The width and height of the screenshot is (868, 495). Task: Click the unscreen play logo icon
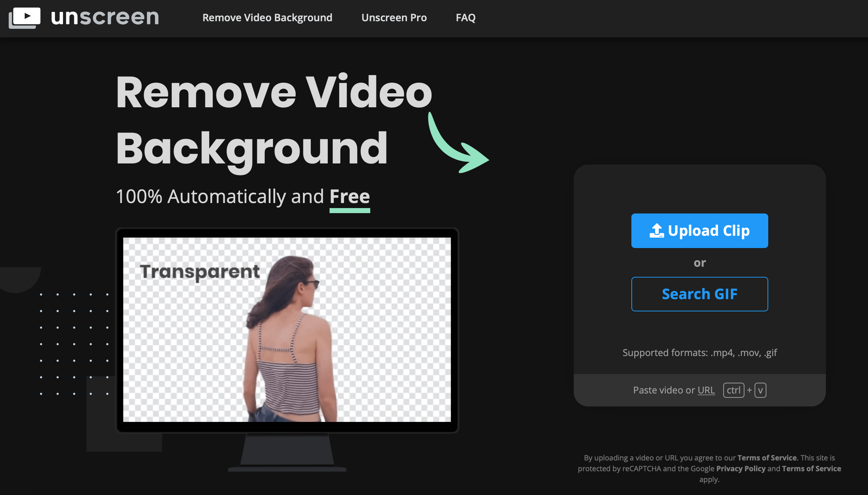tap(24, 18)
